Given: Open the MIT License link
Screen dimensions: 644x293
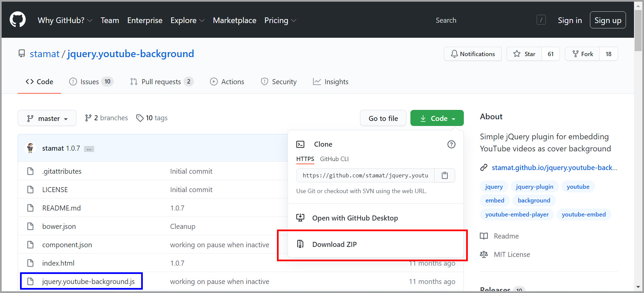Looking at the screenshot, I should point(505,255).
